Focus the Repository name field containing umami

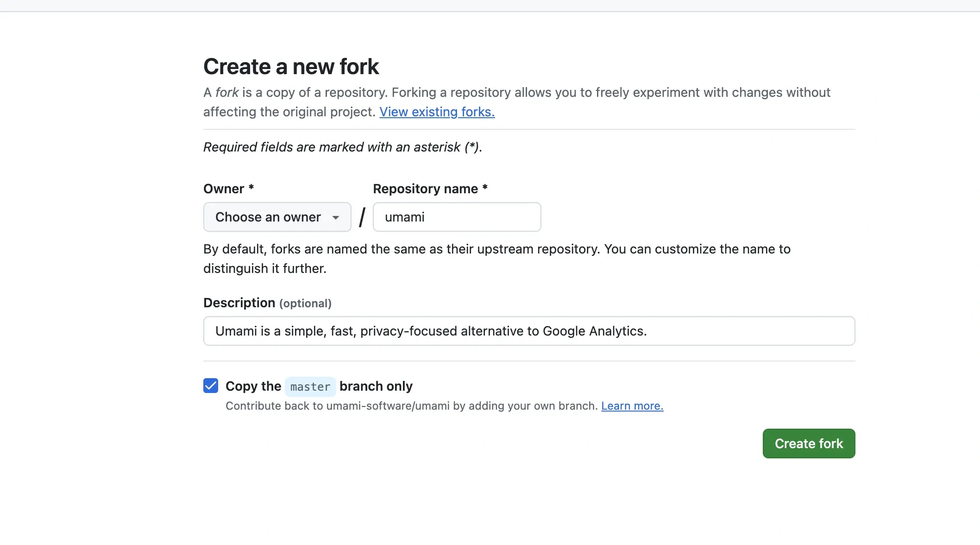(457, 217)
